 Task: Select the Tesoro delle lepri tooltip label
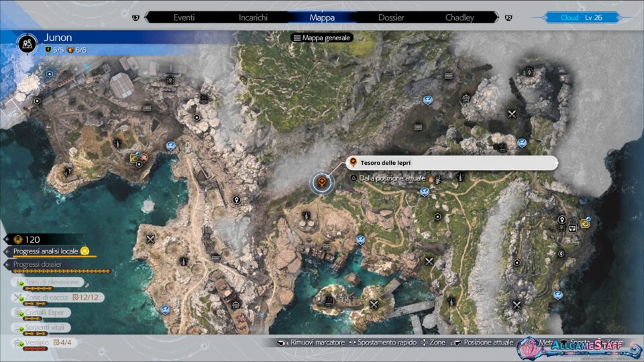[451, 163]
